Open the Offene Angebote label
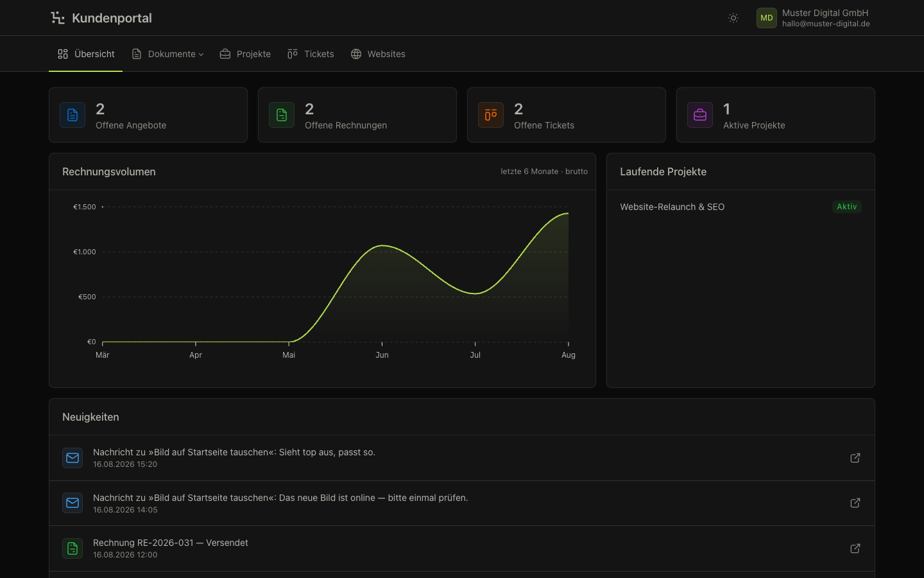The height and width of the screenshot is (578, 924). tap(131, 125)
